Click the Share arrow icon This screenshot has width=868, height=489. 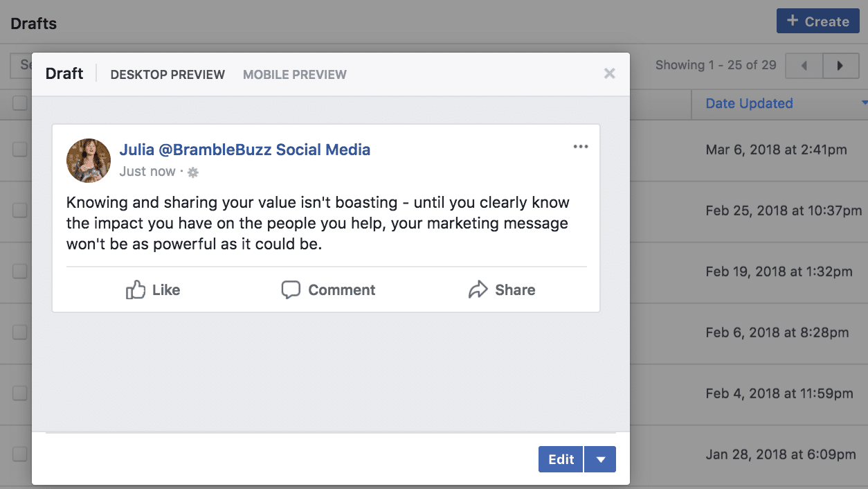[478, 290]
